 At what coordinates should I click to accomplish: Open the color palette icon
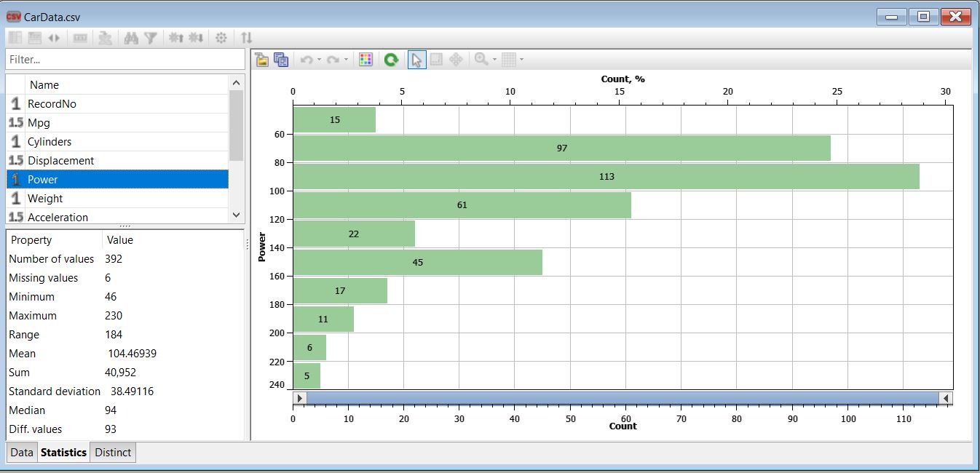click(x=365, y=60)
